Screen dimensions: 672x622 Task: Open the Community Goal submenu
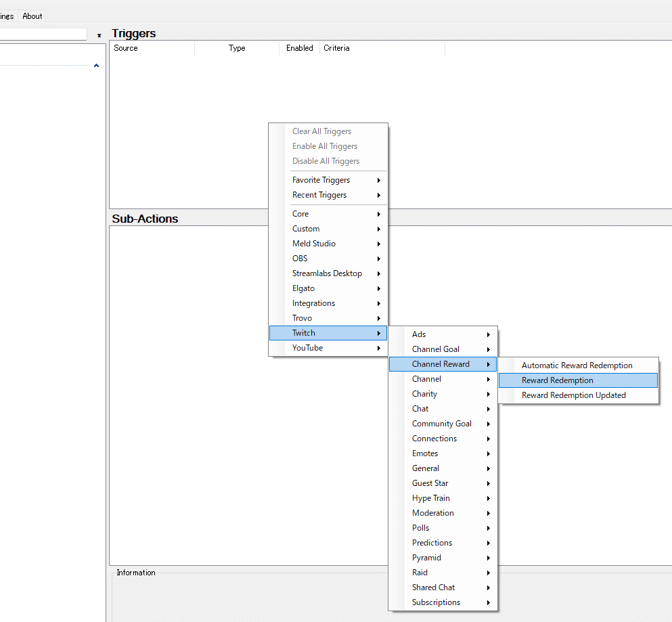443,424
